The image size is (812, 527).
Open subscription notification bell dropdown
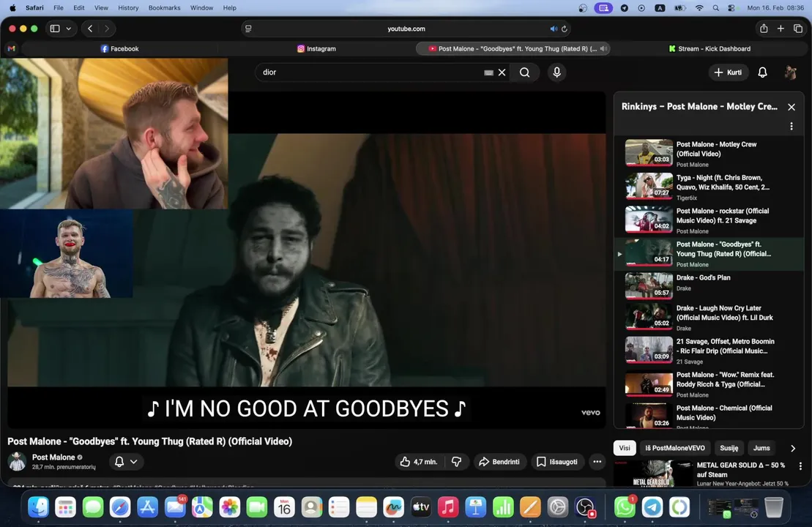click(126, 462)
